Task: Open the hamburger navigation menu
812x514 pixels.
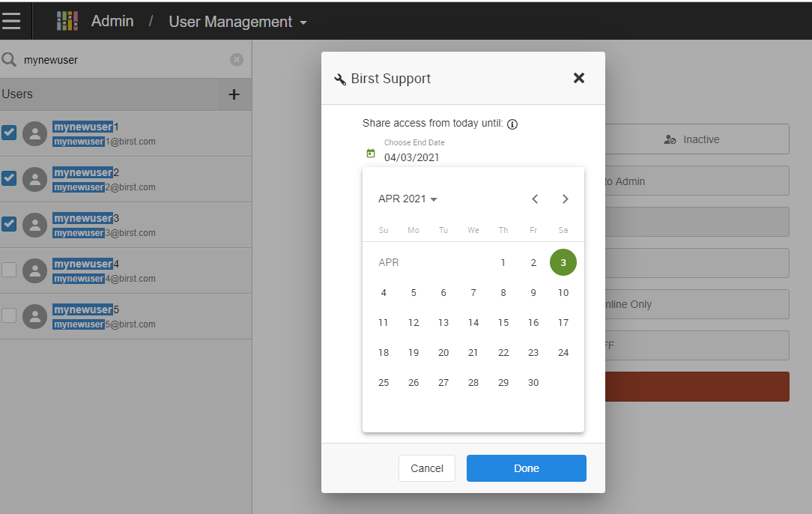Action: (11, 20)
